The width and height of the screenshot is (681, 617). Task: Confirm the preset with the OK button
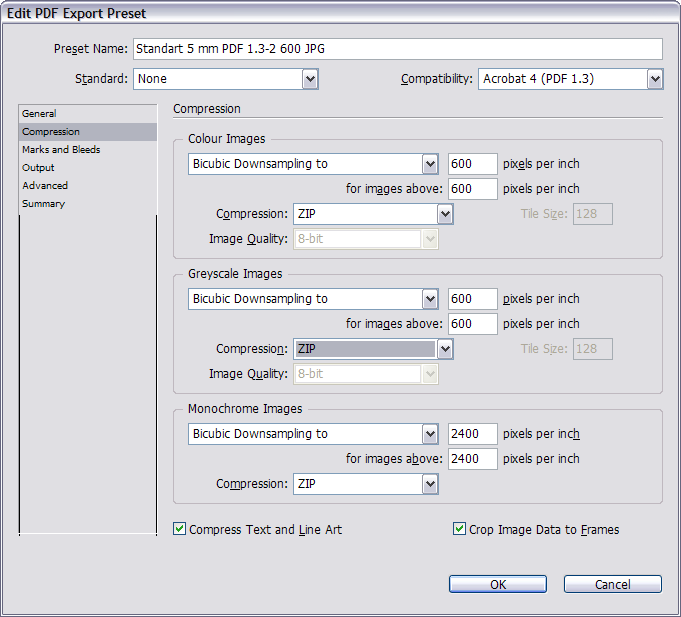pyautogui.click(x=498, y=584)
